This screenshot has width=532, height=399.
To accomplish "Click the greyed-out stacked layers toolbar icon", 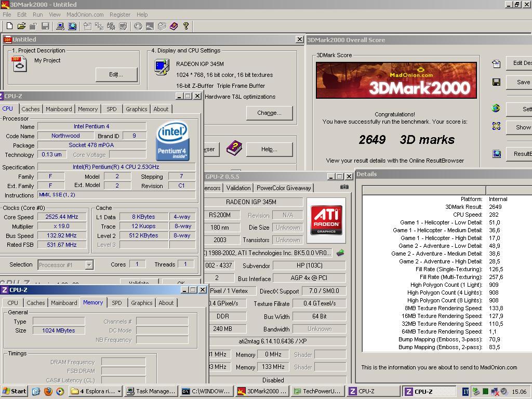I will (x=162, y=26).
